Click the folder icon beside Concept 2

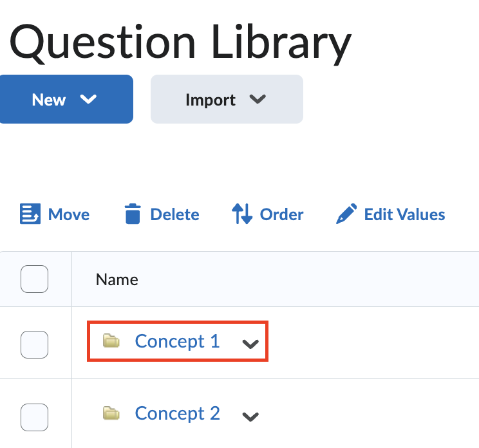click(111, 413)
